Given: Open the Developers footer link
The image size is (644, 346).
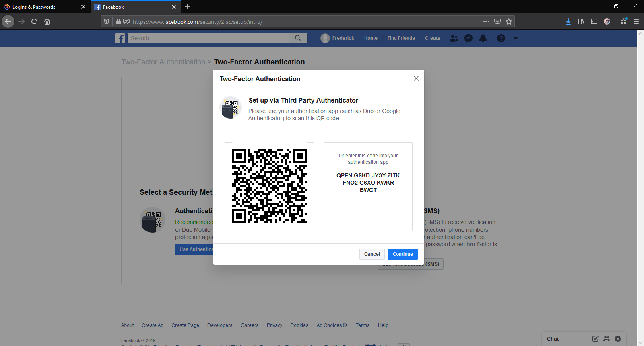Looking at the screenshot, I should [220, 325].
